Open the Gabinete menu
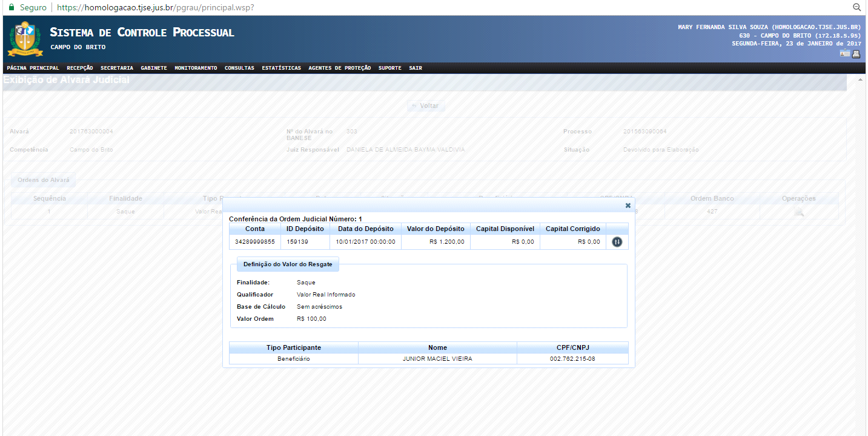Screen dimensions: 868x436 click(154, 68)
